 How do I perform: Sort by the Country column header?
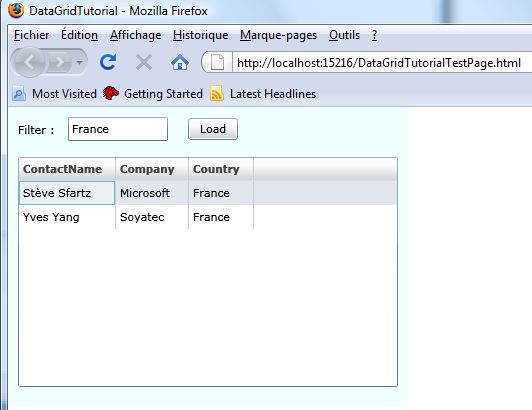pos(221,169)
